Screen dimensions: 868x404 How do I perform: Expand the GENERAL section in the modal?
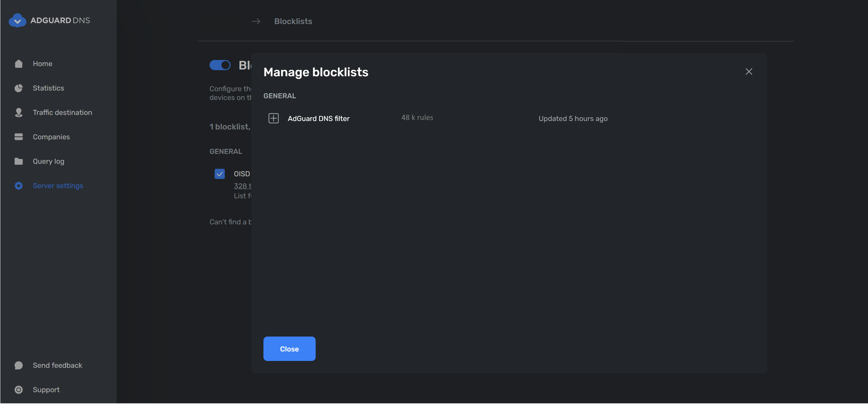point(279,96)
